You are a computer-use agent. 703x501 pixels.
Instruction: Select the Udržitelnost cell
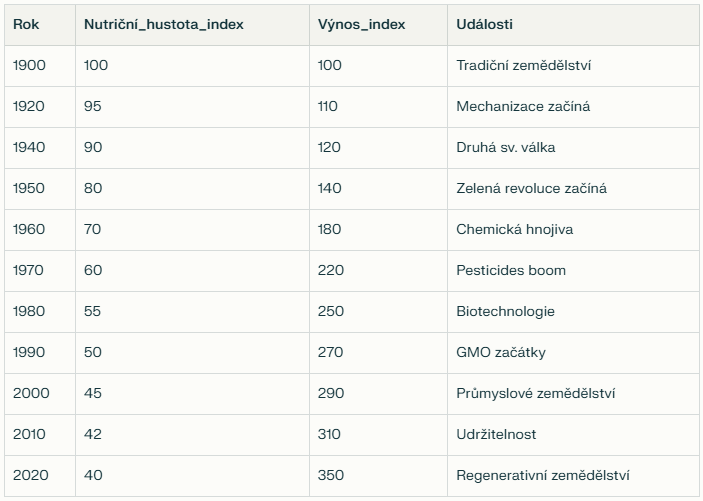573,435
